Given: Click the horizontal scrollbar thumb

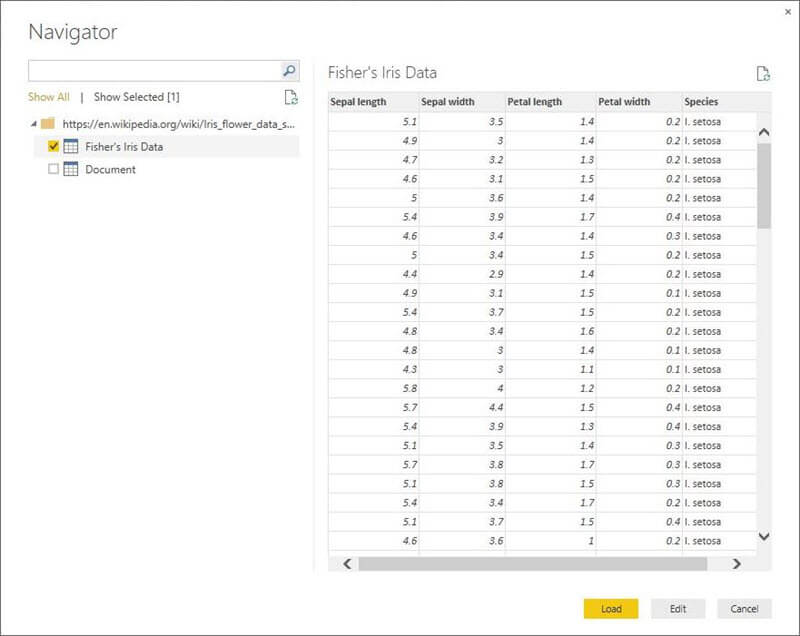Looking at the screenshot, I should (x=533, y=564).
